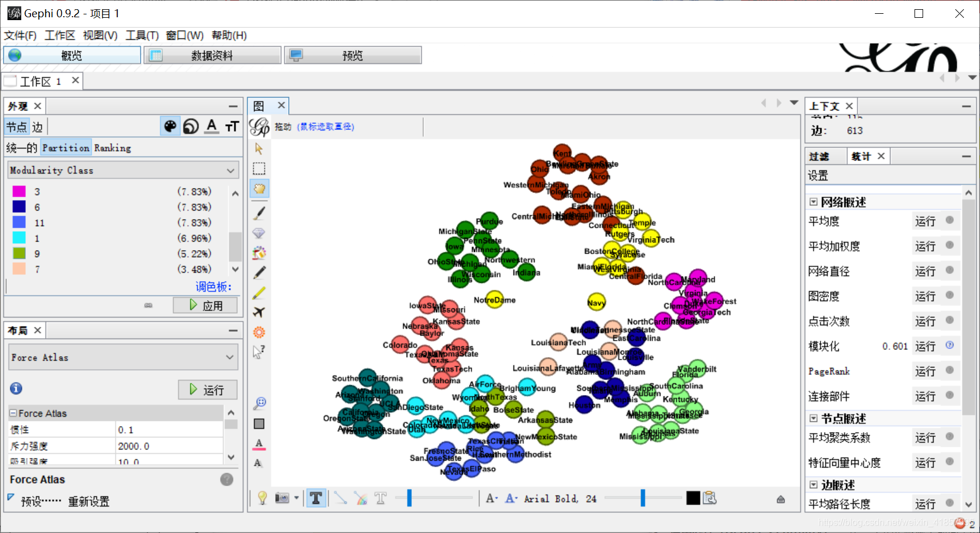Click the node size appearance icon
980x533 pixels.
click(x=191, y=126)
